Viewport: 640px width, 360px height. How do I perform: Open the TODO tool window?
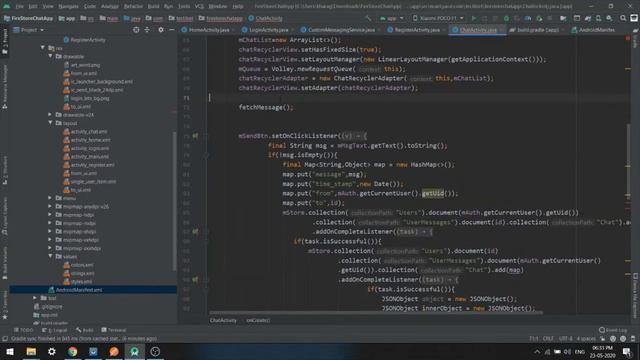[24, 330]
